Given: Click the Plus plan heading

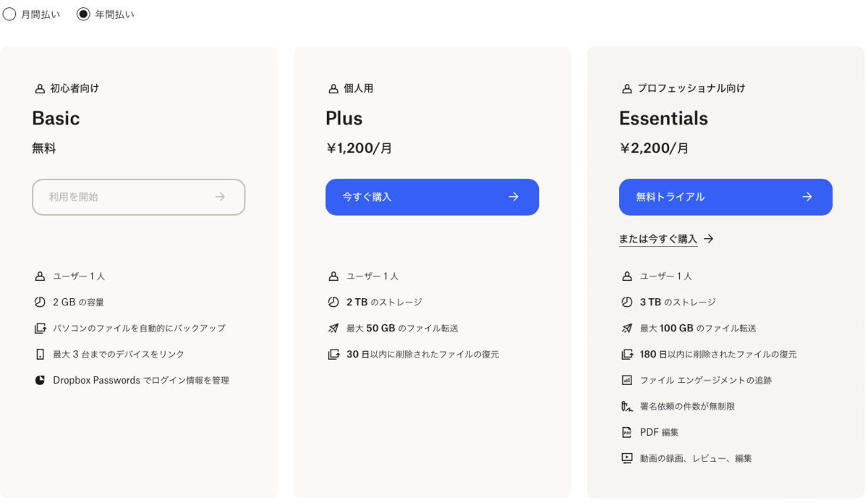Looking at the screenshot, I should coord(344,119).
